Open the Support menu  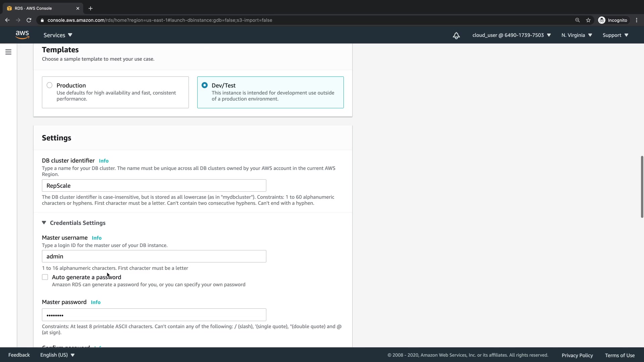tap(615, 35)
